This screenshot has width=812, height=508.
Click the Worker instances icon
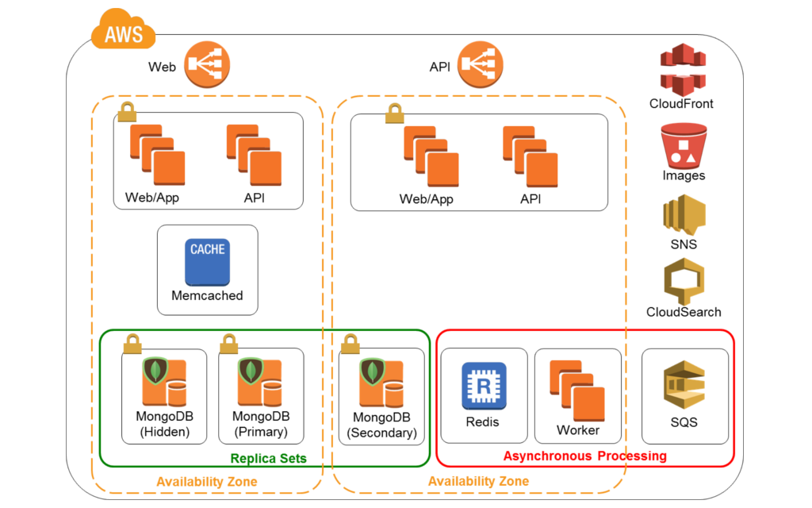(x=577, y=391)
